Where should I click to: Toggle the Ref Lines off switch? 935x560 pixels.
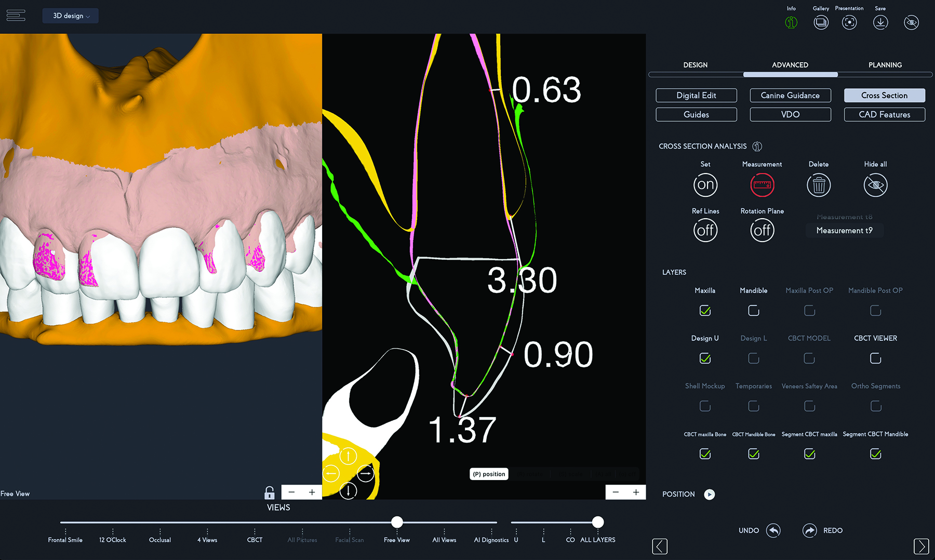click(x=705, y=230)
